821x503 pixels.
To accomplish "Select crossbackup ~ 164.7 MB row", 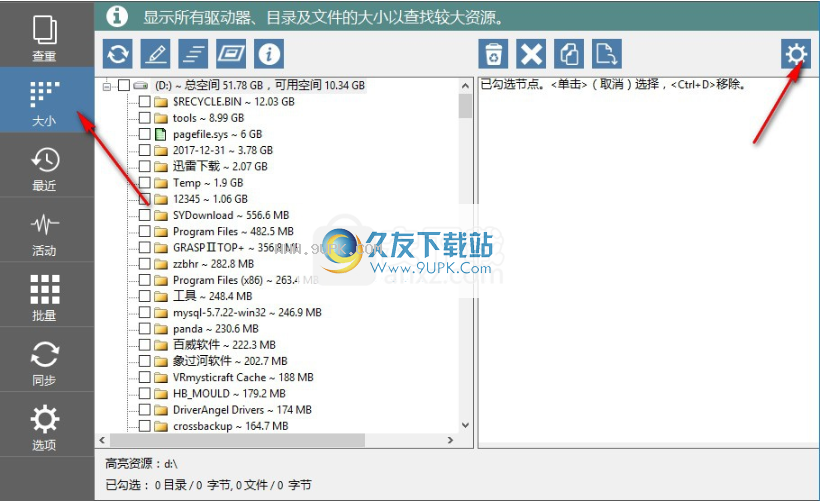I will point(230,426).
